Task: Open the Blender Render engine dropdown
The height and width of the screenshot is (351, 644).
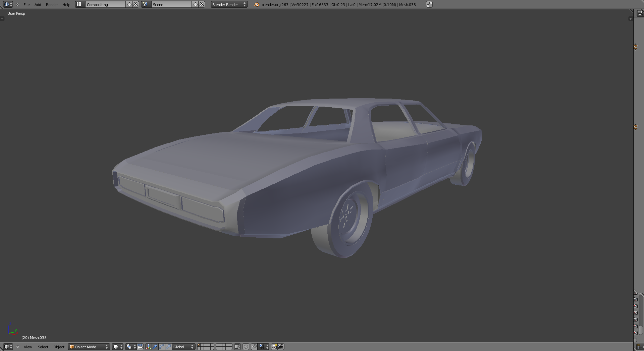Action: [229, 4]
